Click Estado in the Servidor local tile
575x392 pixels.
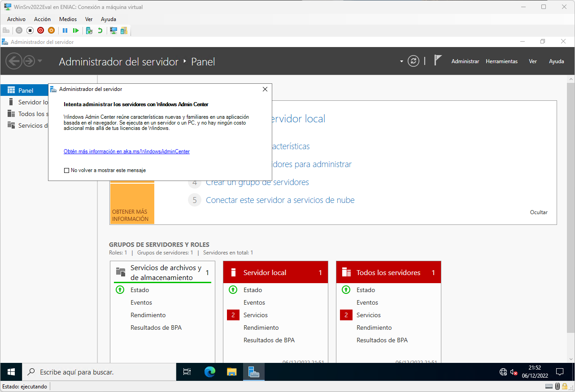[253, 290]
